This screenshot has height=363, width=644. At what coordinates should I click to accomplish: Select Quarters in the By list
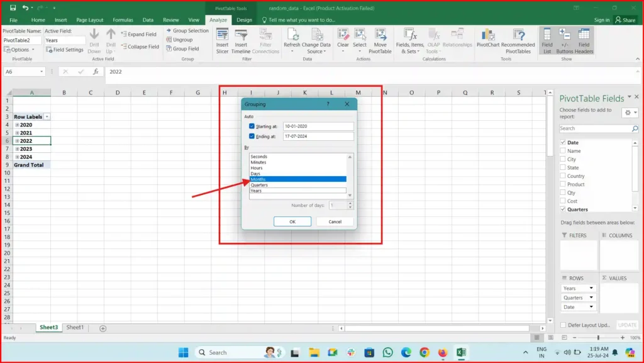(259, 185)
